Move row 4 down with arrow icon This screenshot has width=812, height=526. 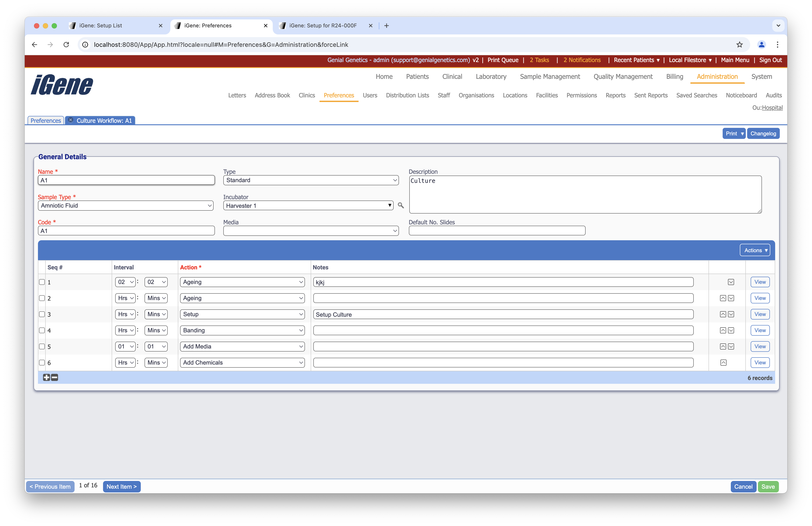[x=731, y=330]
